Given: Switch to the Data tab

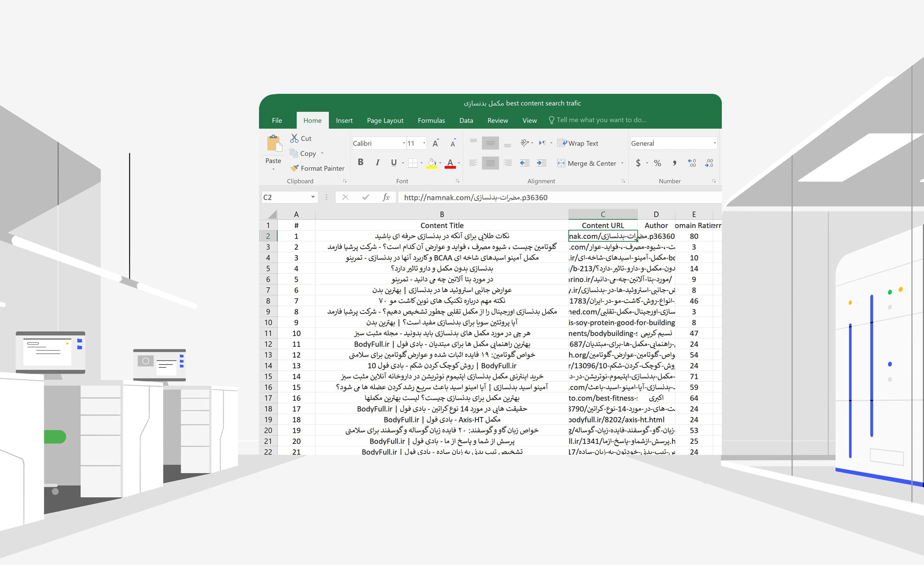Looking at the screenshot, I should tap(466, 120).
